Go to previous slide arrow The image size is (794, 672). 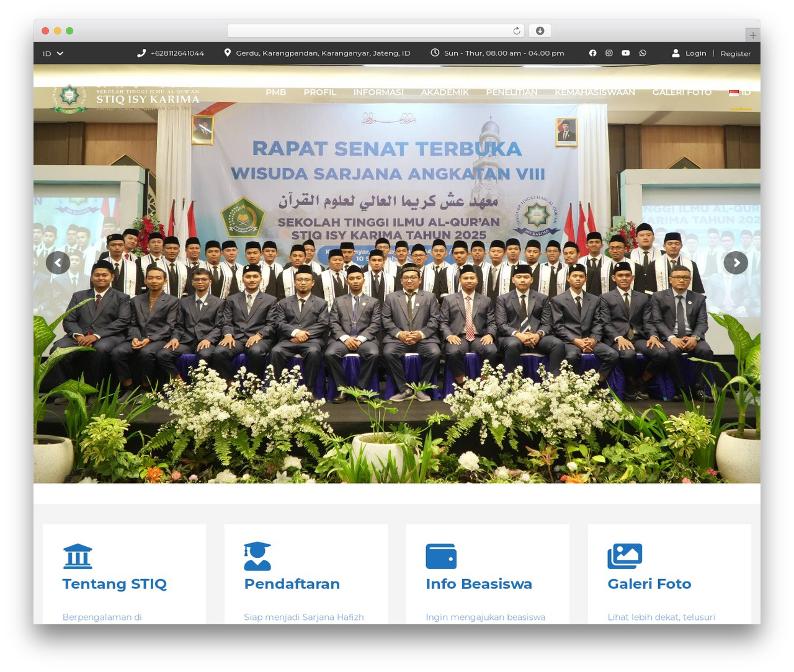[58, 263]
